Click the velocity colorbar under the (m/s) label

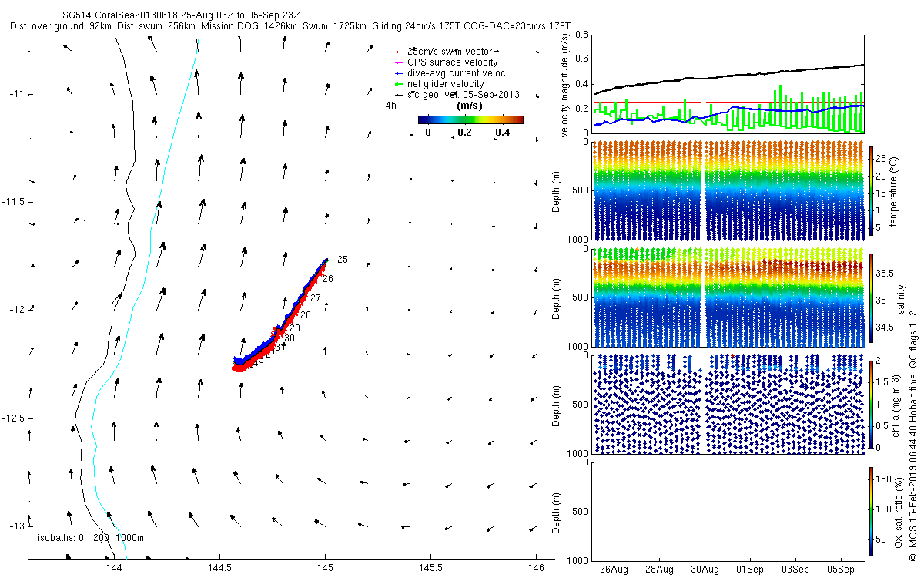coord(470,119)
